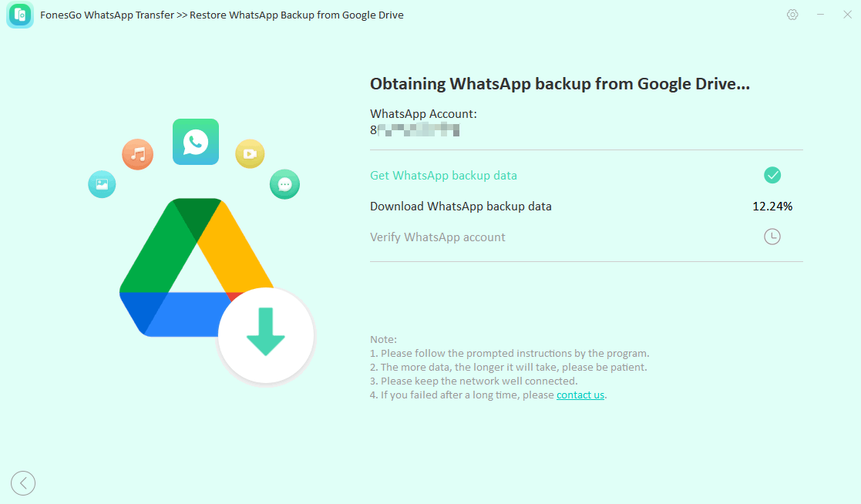This screenshot has height=504, width=861.
Task: Click the blurred WhatsApp account number
Action: (x=415, y=130)
